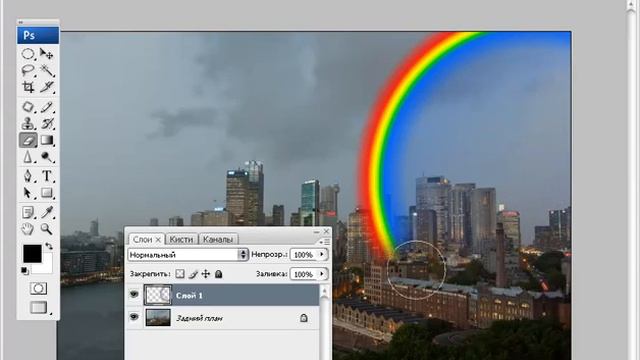Select the Задний план layer name
This screenshot has height=360, width=640.
[199, 318]
